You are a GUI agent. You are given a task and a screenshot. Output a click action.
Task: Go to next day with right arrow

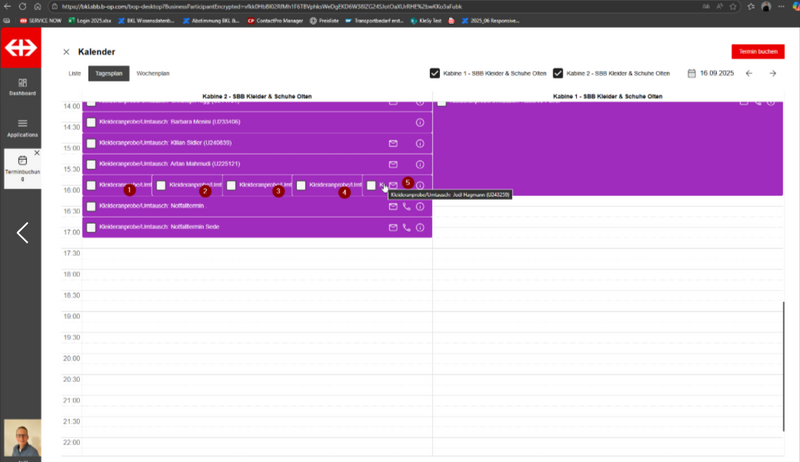772,73
